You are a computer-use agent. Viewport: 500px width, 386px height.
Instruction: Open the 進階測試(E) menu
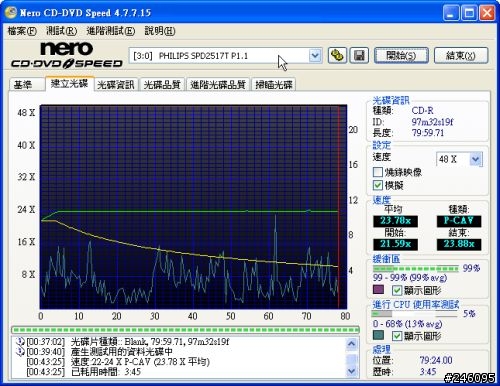(111, 31)
